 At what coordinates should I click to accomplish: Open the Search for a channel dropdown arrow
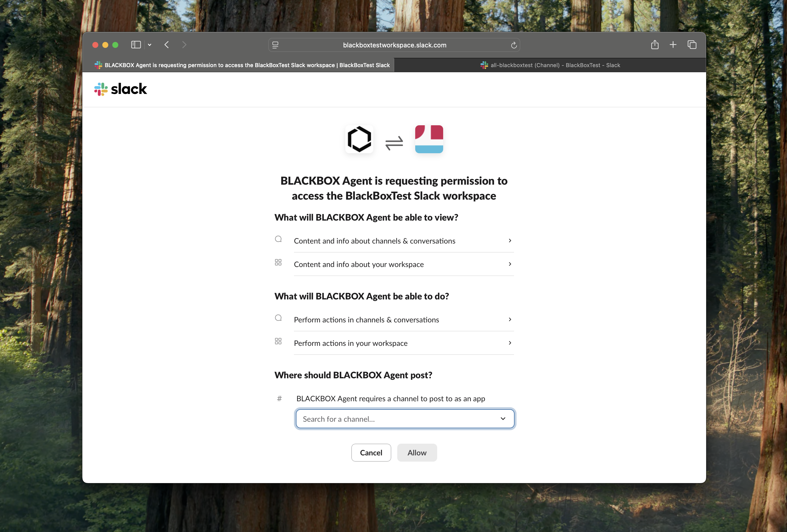click(503, 419)
